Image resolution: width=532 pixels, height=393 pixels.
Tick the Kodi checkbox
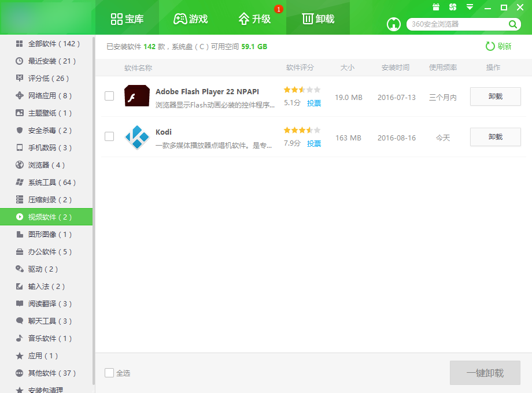[x=109, y=136]
